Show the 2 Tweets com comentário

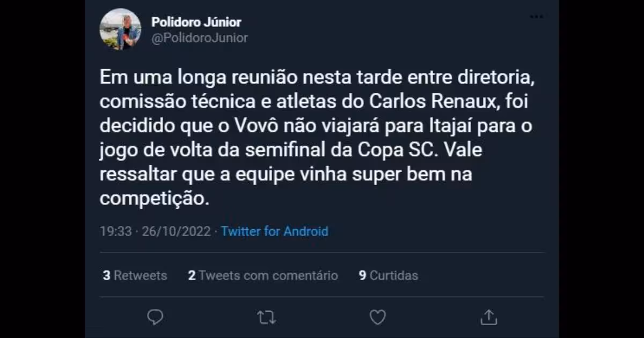(263, 276)
